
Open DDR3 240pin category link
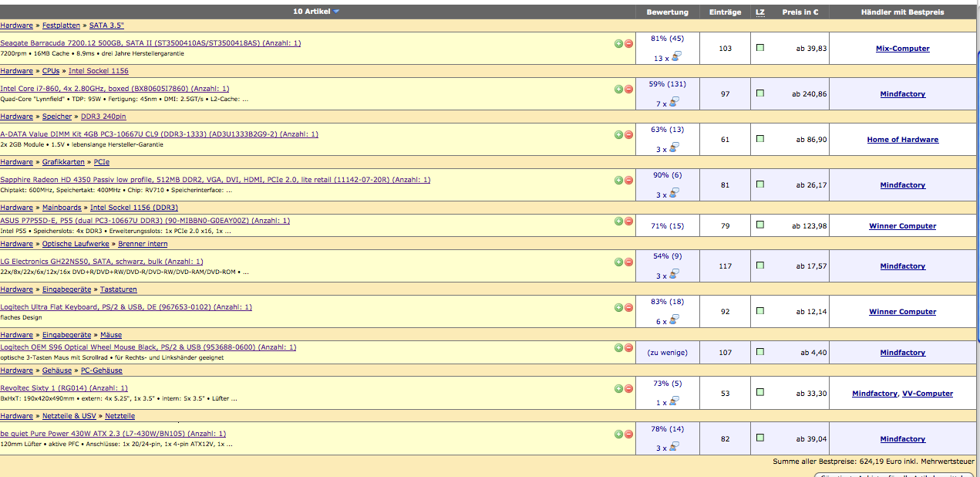(x=103, y=117)
